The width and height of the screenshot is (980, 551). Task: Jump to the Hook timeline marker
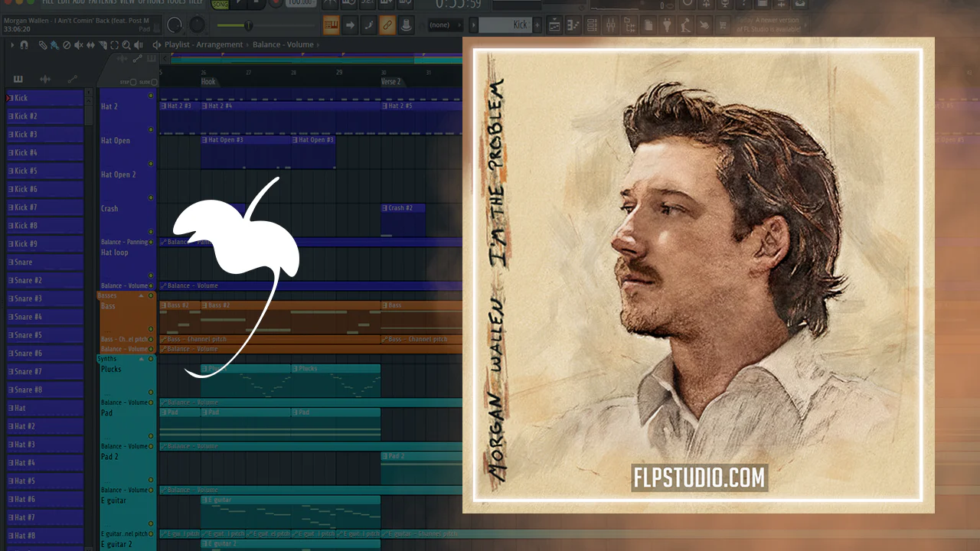pos(208,82)
